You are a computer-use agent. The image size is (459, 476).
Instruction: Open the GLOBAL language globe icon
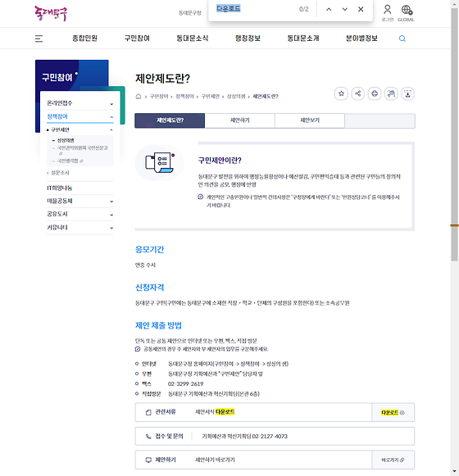[407, 13]
